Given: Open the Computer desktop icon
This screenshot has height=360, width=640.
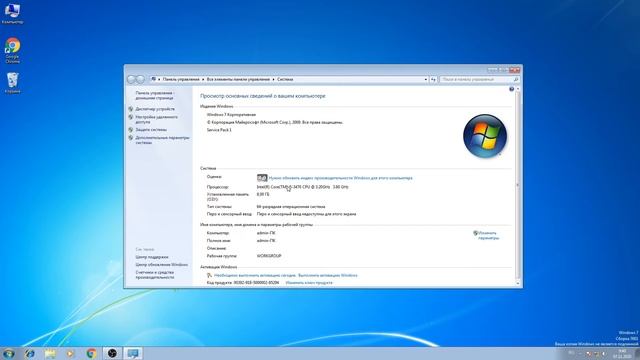Looking at the screenshot, I should tap(12, 13).
